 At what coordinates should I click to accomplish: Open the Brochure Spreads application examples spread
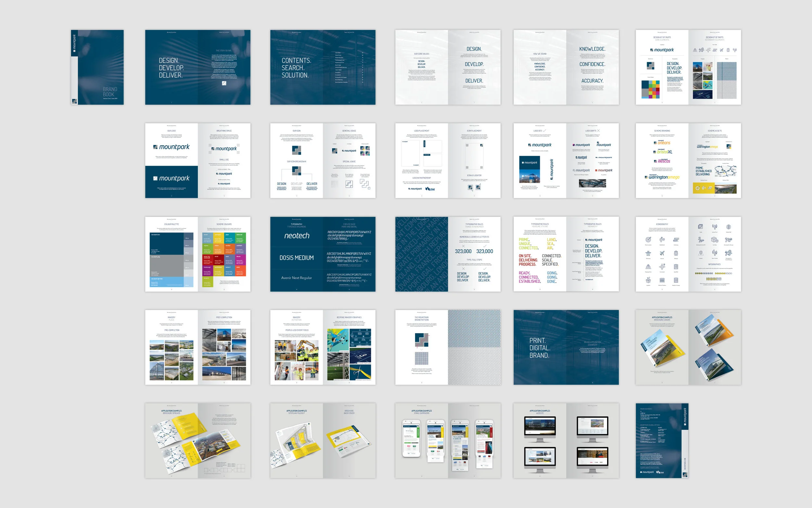pos(198,441)
